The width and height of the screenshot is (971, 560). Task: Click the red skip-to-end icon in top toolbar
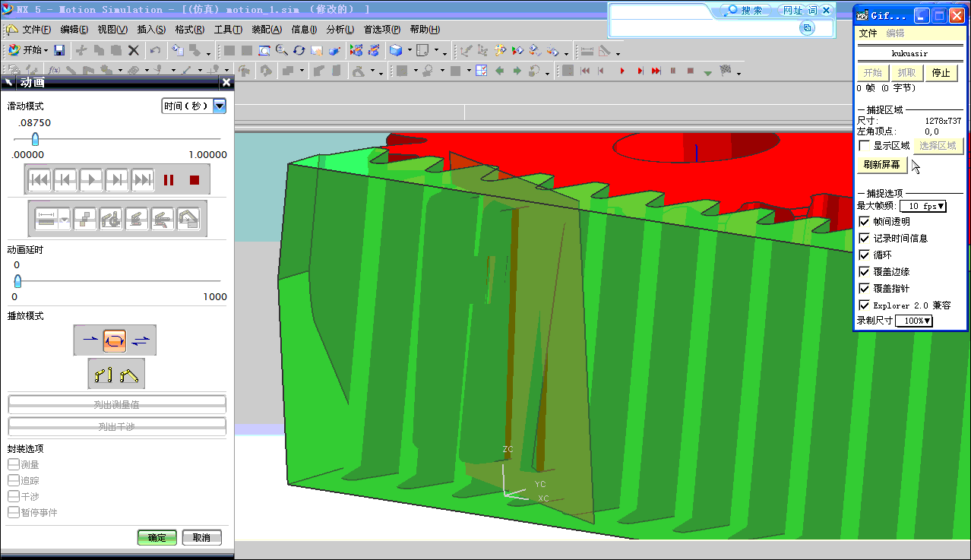[x=656, y=71]
